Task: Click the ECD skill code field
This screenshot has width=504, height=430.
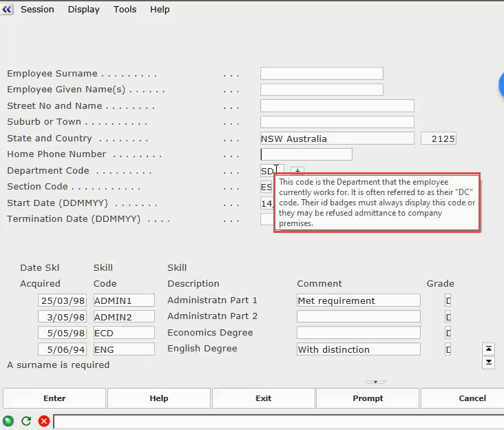Action: point(124,333)
